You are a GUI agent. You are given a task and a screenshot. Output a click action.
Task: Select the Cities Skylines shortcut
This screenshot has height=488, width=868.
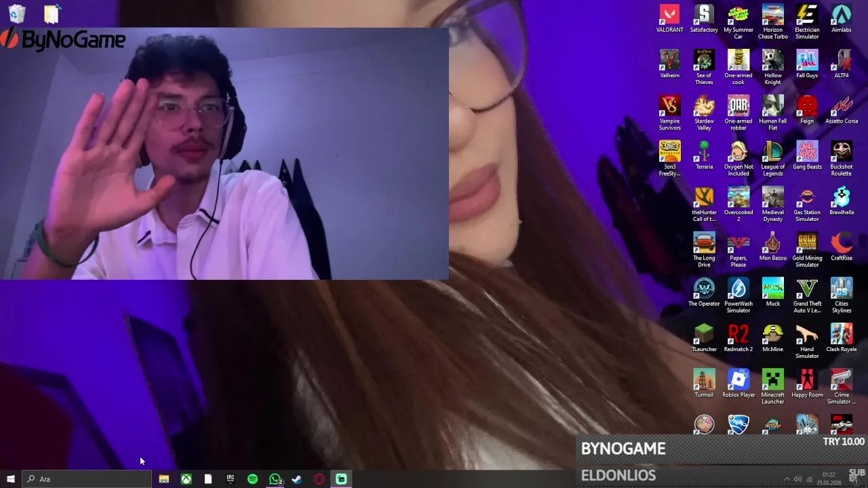[x=842, y=294]
